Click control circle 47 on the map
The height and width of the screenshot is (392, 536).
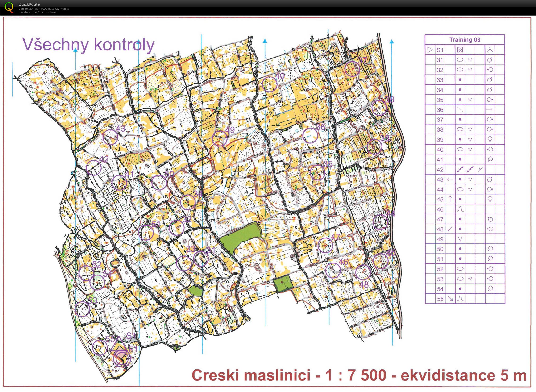pos(325,245)
